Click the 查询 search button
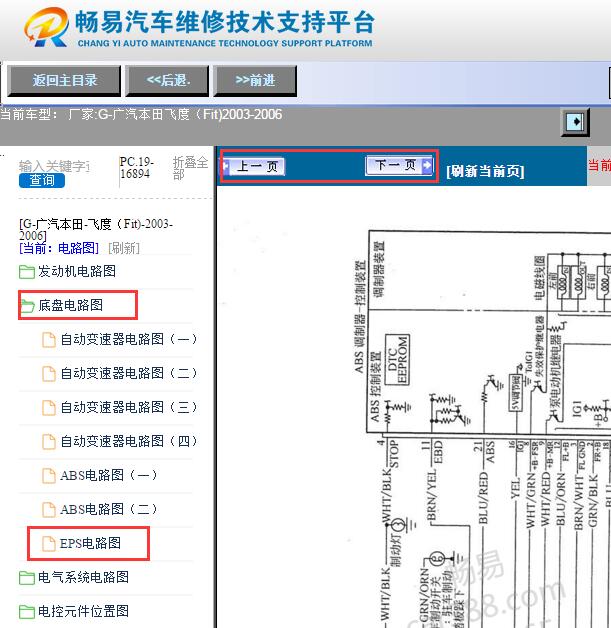 42,180
